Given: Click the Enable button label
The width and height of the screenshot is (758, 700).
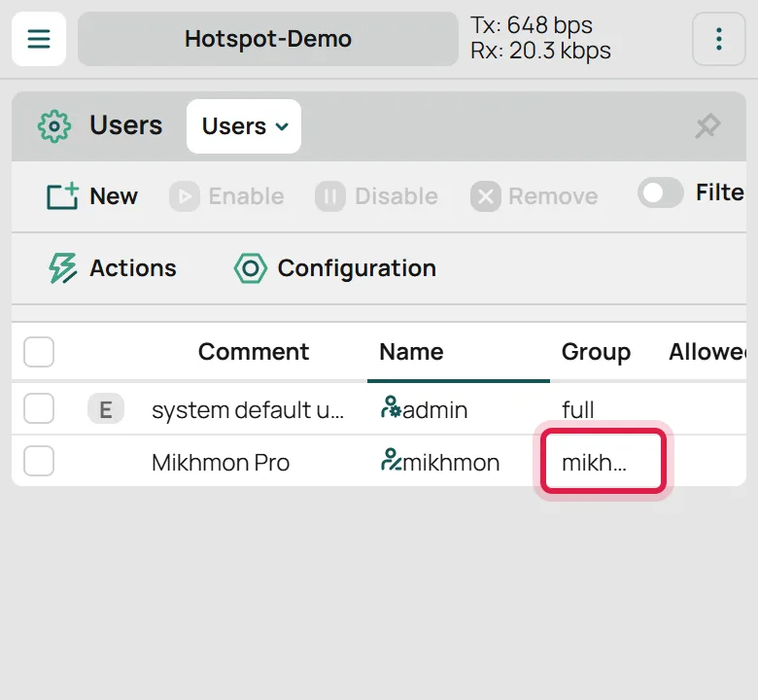Looking at the screenshot, I should [246, 196].
